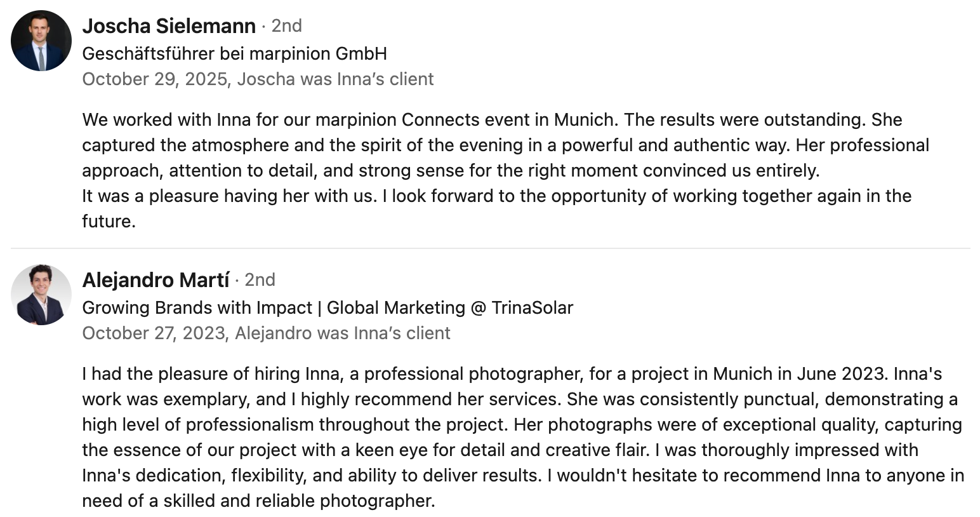Click "Alejandro was Inna's client" relationship text
Screen dimensions: 980x517
pos(343,333)
